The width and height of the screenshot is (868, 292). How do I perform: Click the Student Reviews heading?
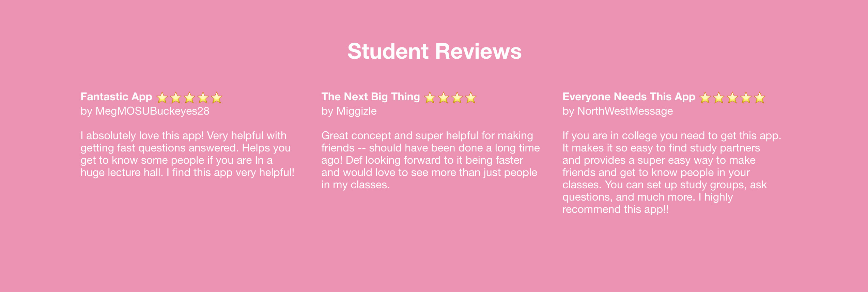click(x=434, y=52)
